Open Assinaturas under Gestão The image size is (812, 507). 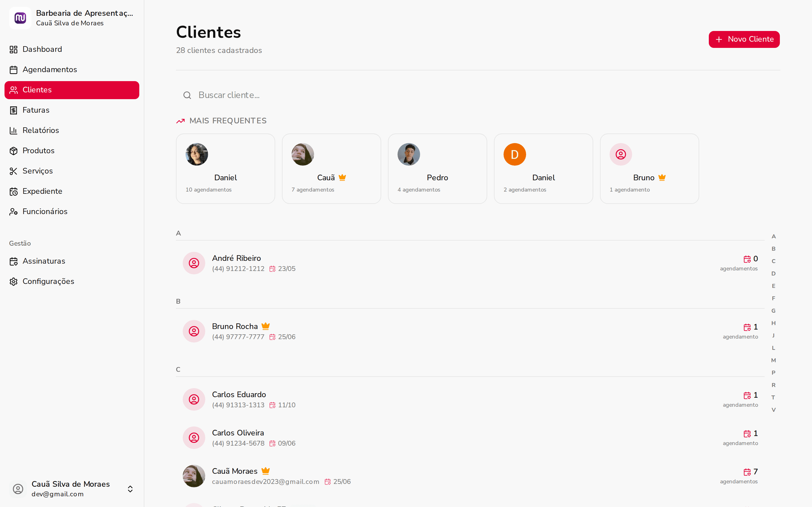coord(44,261)
